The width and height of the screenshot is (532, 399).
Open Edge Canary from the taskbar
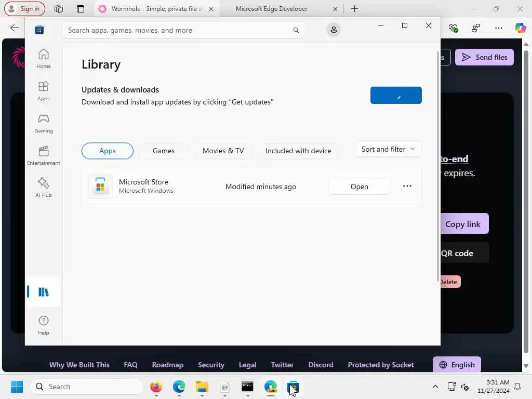click(270, 387)
